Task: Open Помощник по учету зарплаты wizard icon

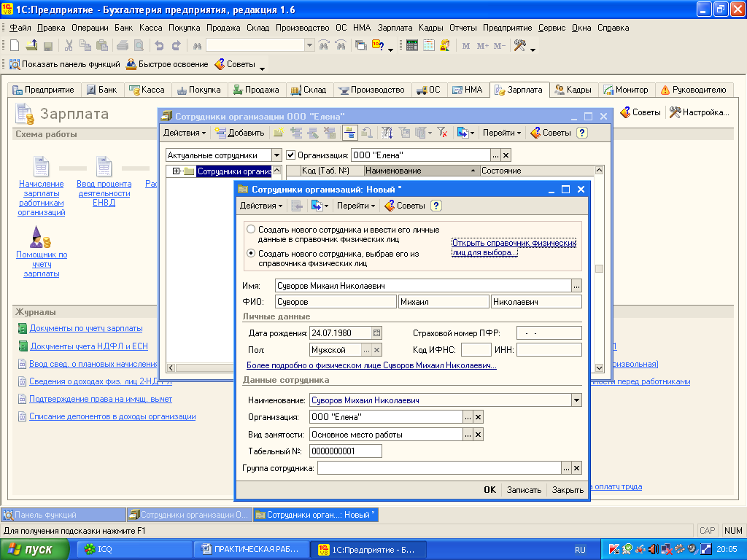Action: coord(40,237)
